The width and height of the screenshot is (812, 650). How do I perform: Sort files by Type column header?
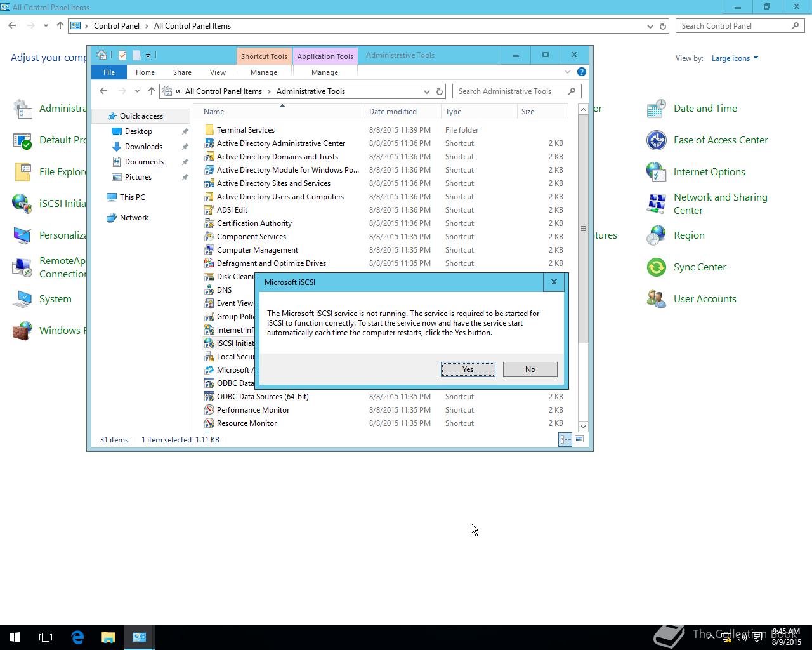[x=479, y=112]
